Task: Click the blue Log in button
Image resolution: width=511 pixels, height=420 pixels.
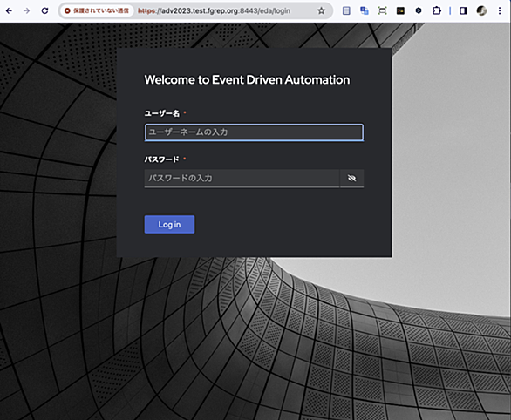Action: [x=169, y=224]
